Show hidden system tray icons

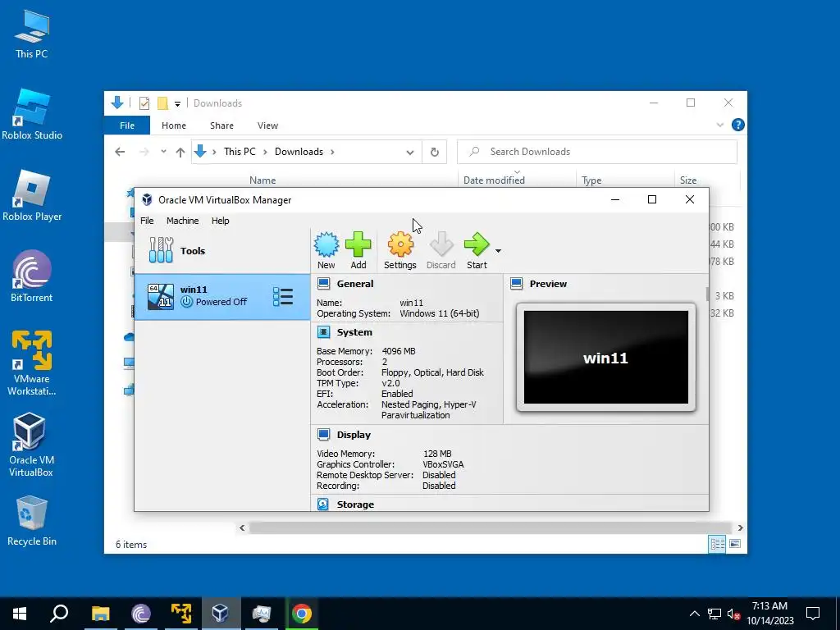coord(694,614)
